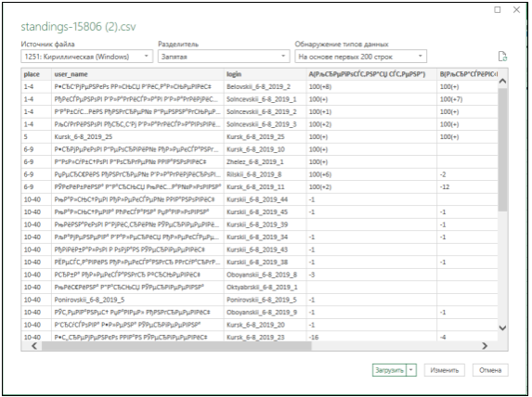Click cell 'Solncevskii_6-8_2019_3'
This screenshot has height=397, width=532.
click(265, 124)
